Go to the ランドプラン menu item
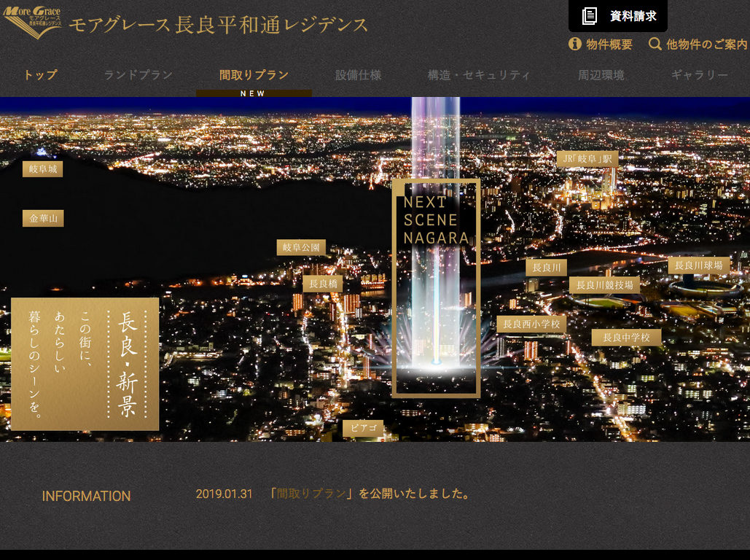 [x=138, y=75]
